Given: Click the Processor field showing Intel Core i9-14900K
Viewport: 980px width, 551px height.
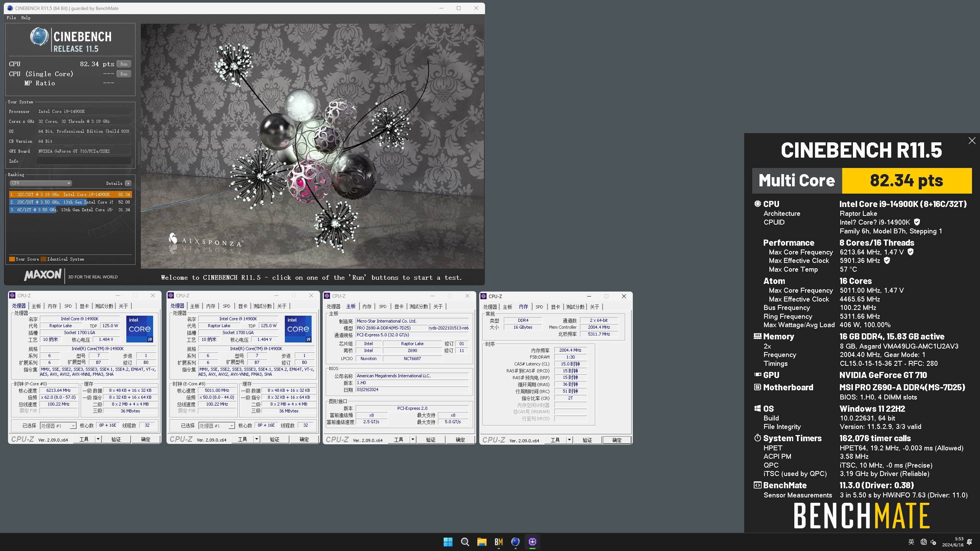Looking at the screenshot, I should 84,111.
